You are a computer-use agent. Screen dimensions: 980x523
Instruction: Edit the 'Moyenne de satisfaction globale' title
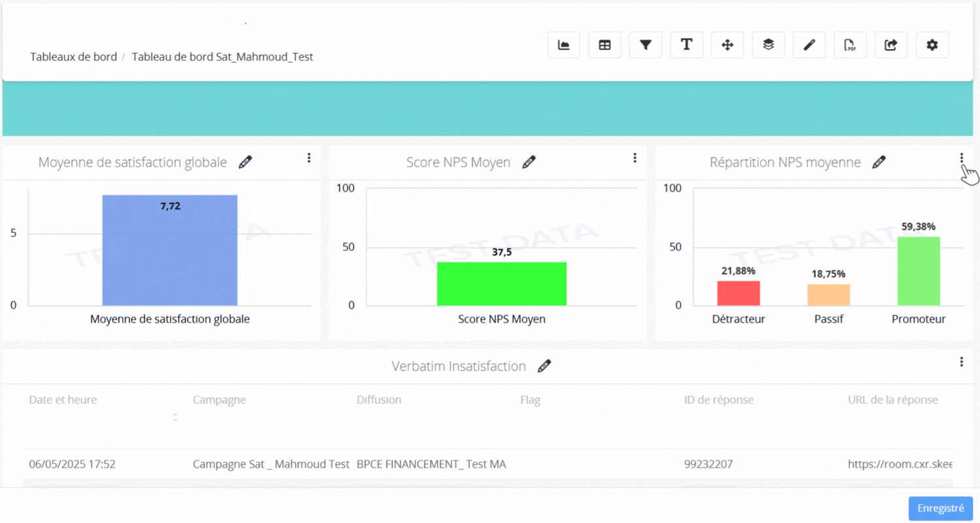[x=245, y=163]
